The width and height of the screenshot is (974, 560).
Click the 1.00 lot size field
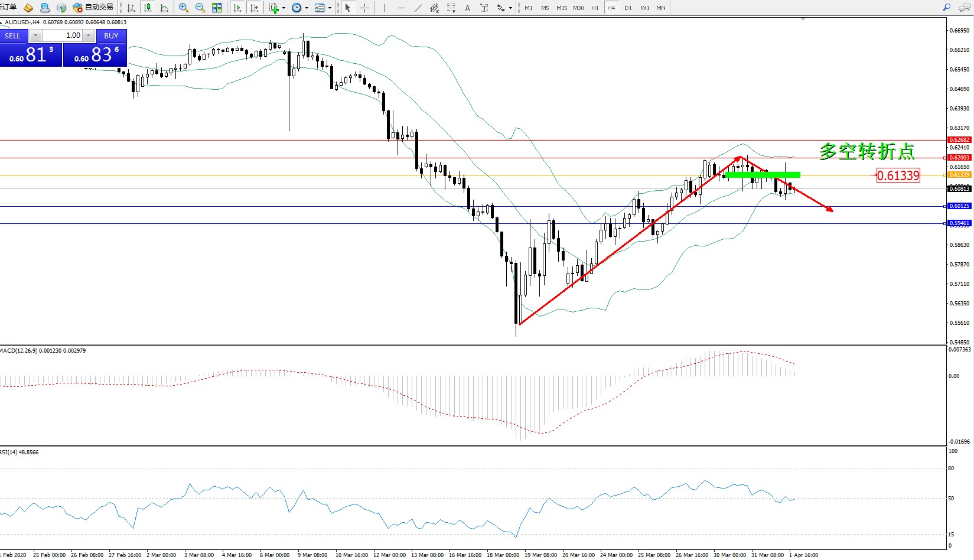tap(62, 35)
